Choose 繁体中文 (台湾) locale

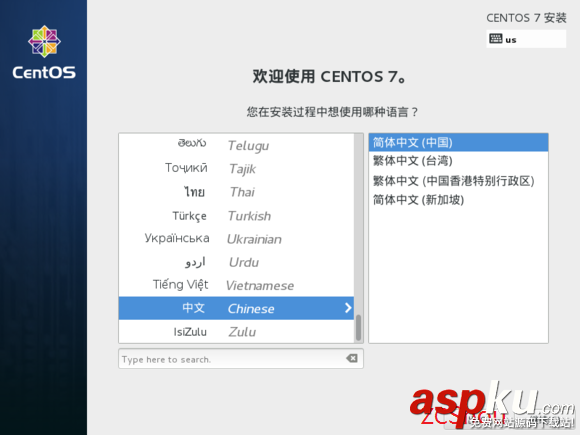point(458,161)
